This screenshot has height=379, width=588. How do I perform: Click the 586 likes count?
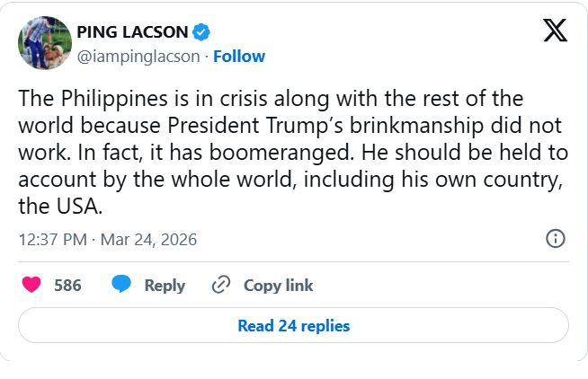(67, 286)
